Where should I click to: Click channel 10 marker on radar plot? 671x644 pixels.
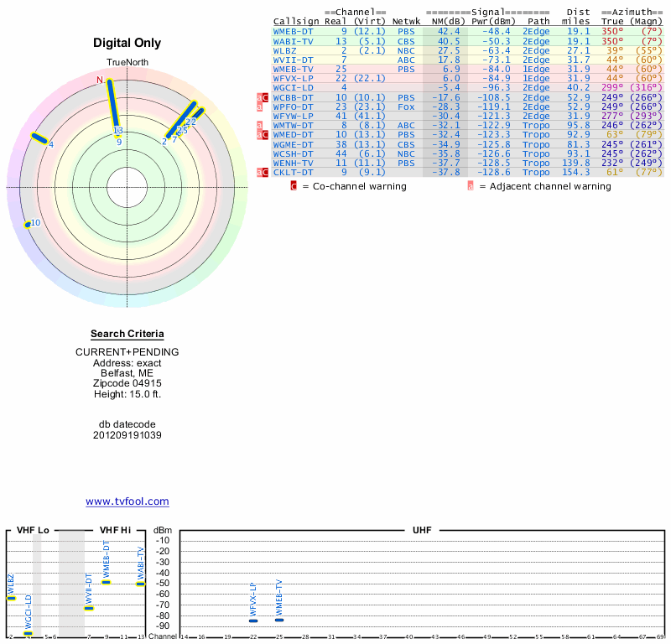(x=28, y=224)
